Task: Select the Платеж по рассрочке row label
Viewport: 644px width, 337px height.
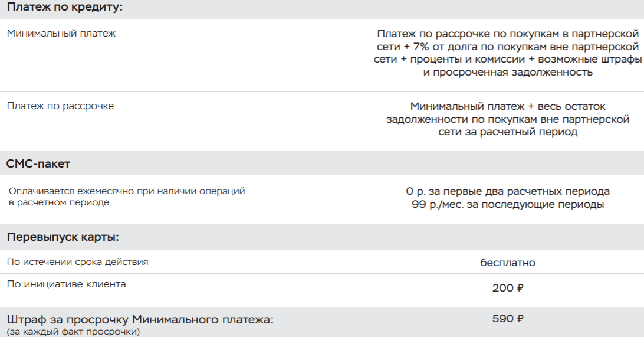Action: click(60, 106)
